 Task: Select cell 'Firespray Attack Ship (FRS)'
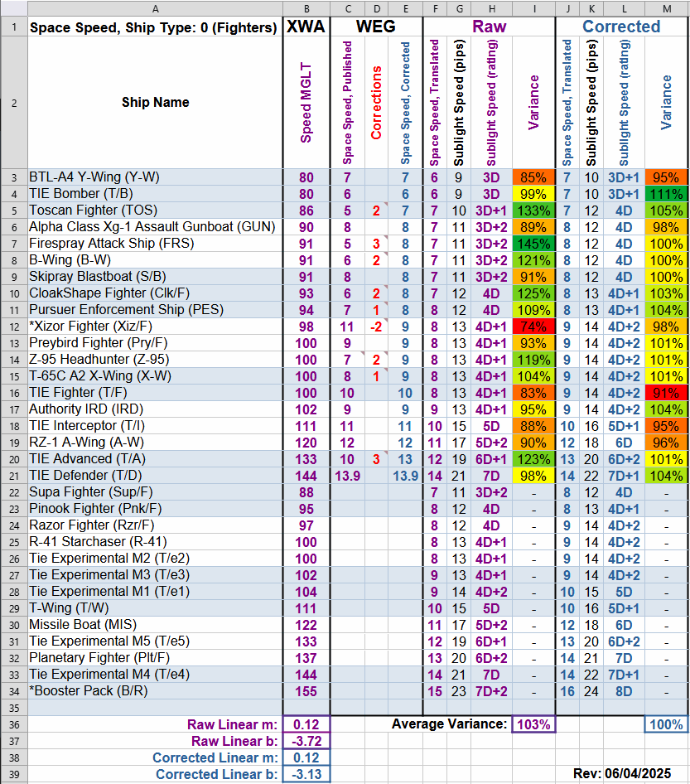pyautogui.click(x=156, y=244)
